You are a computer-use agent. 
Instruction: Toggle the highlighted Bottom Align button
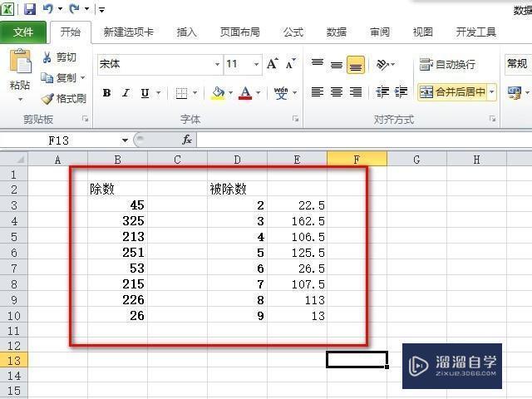356,65
